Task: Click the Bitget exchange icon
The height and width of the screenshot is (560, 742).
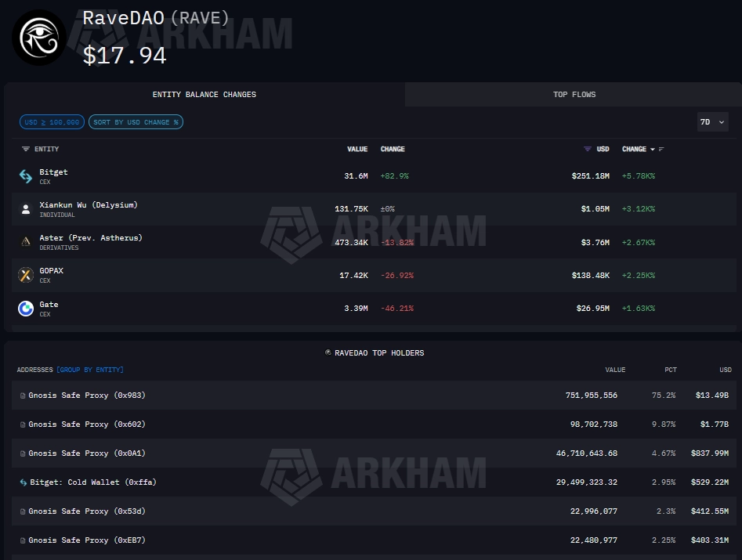Action: coord(26,176)
